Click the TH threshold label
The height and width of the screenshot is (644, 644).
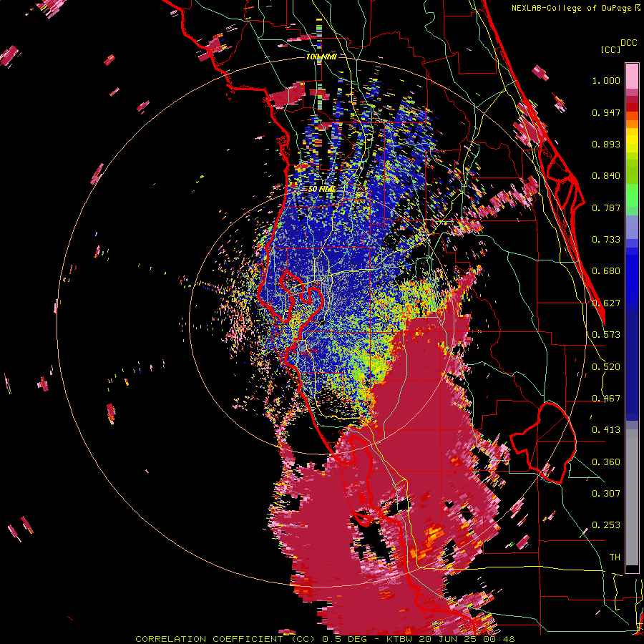615,557
